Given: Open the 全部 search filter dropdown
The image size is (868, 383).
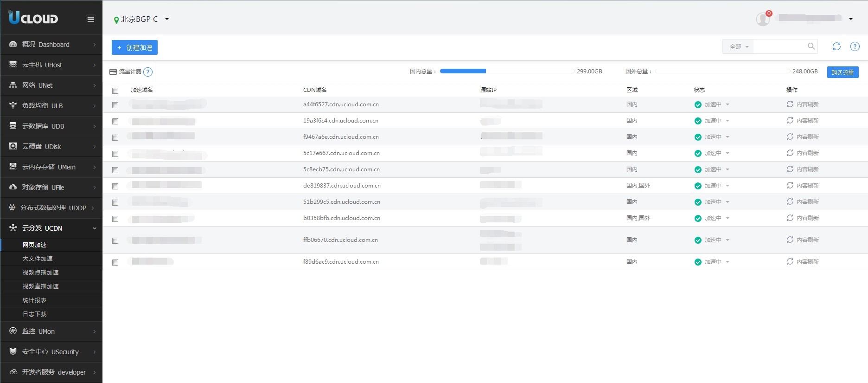Looking at the screenshot, I should pos(739,46).
